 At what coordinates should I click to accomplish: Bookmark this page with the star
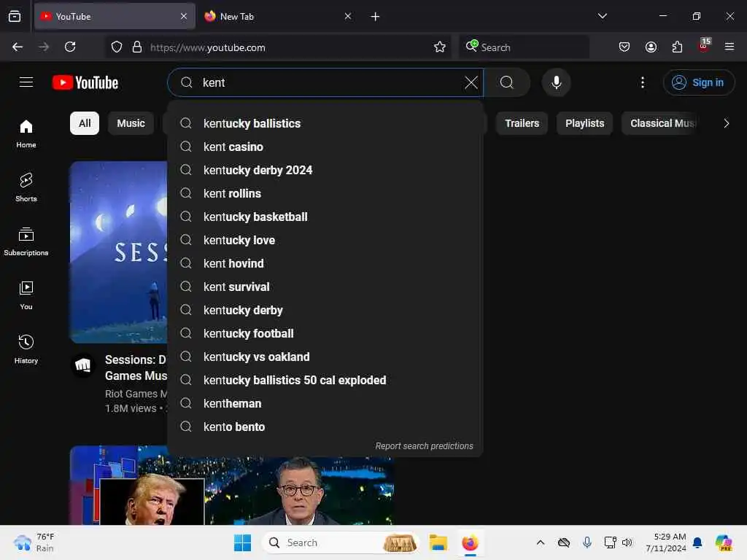(439, 47)
